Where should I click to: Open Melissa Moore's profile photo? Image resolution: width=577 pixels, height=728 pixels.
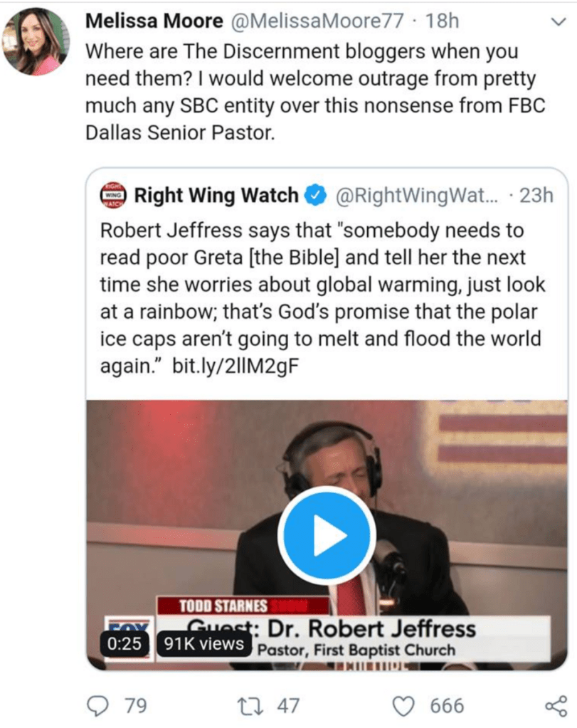(36, 41)
